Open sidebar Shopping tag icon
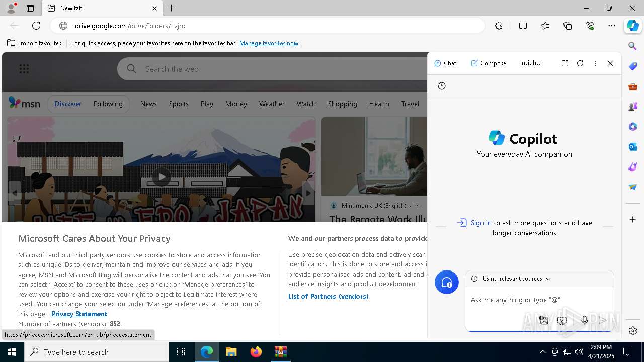Screen dimensions: 644x362 pyautogui.click(x=633, y=66)
